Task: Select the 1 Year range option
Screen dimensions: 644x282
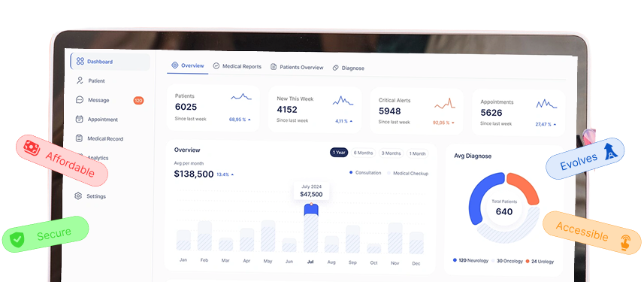Action: (x=339, y=153)
